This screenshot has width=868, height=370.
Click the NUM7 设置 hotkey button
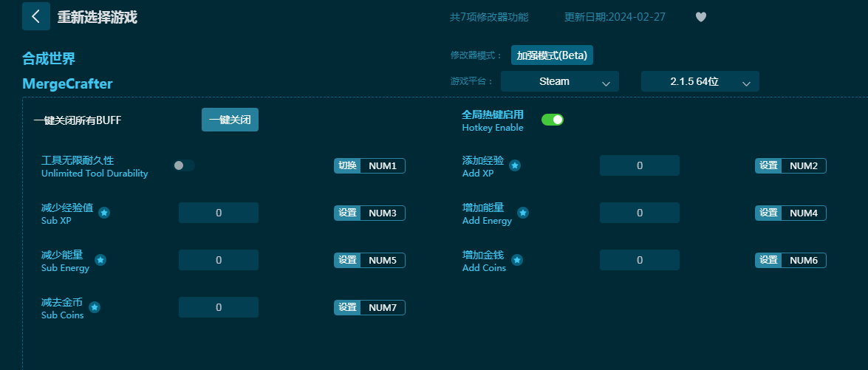pyautogui.click(x=369, y=307)
